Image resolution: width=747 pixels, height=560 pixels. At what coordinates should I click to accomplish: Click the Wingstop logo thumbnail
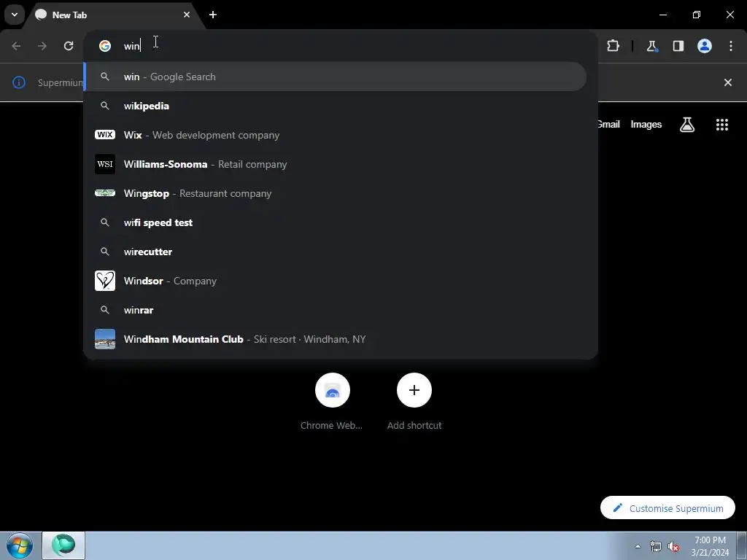[x=105, y=192]
